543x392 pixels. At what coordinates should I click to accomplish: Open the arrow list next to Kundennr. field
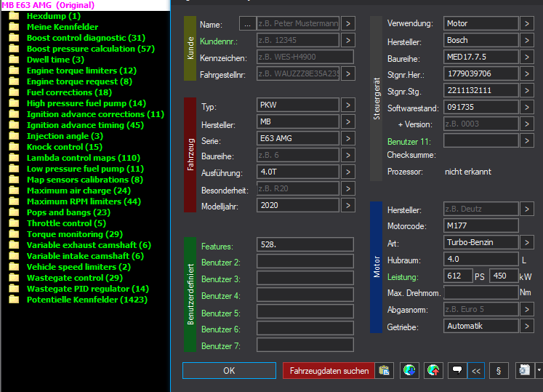coord(348,40)
